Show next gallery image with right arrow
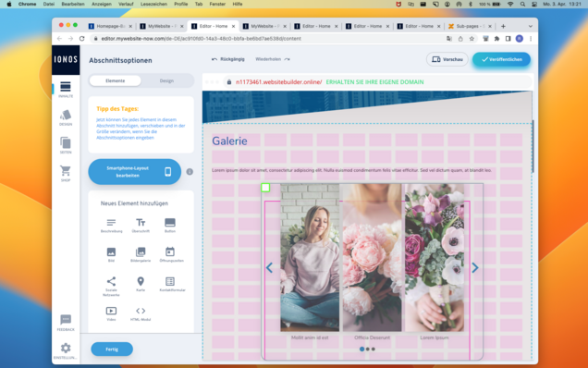This screenshot has width=588, height=368. click(x=475, y=267)
